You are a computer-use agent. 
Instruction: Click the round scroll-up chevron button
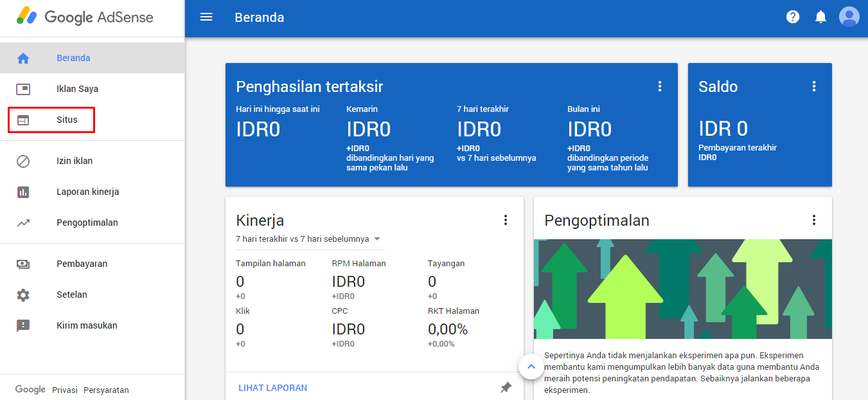click(x=531, y=367)
